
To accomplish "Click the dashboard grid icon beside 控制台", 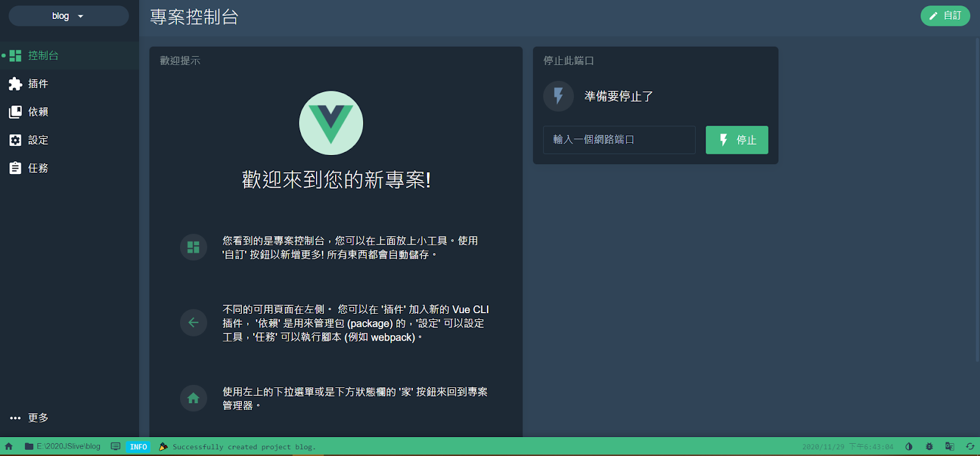I will (15, 56).
